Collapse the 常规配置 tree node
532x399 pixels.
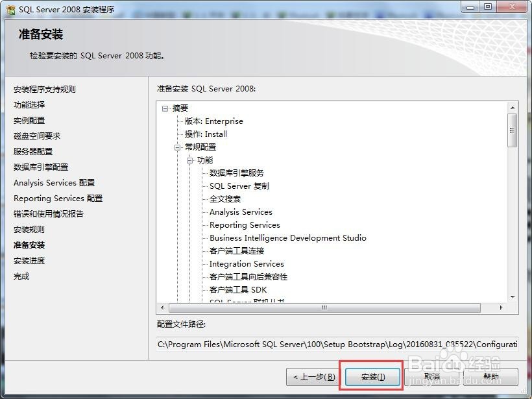click(178, 147)
